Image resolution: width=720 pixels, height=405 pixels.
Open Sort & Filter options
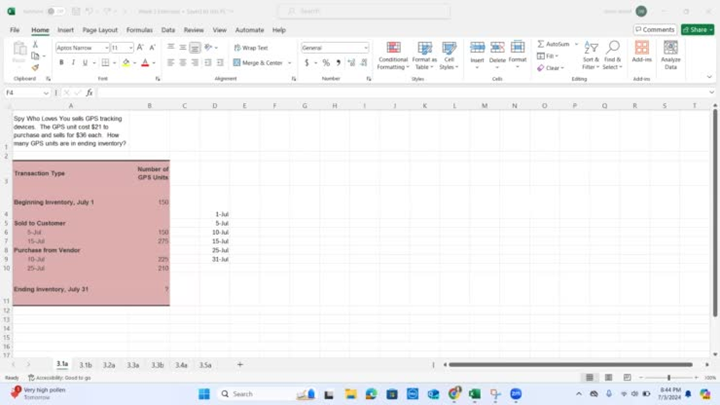click(591, 54)
